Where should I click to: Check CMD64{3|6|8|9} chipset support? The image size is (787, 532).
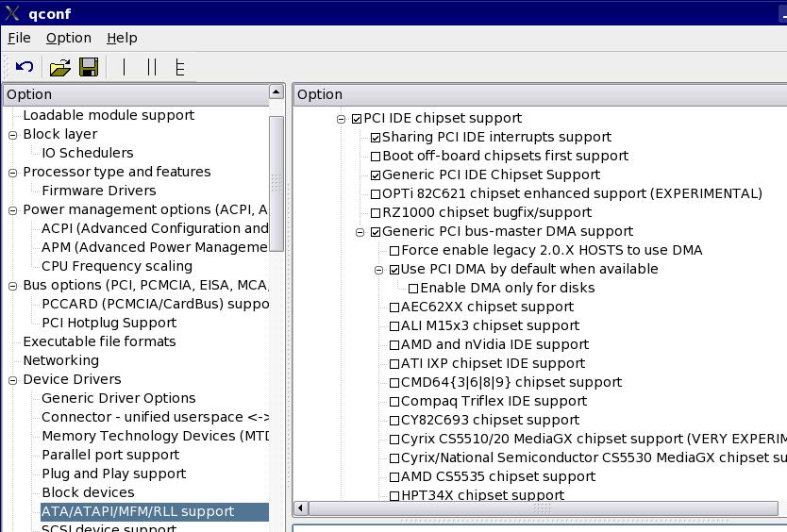[394, 383]
